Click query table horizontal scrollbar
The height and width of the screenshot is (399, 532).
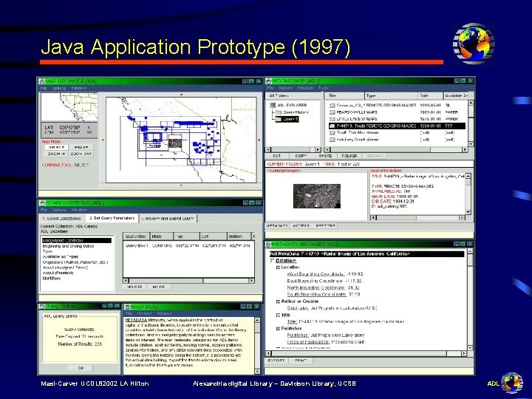coord(188,281)
